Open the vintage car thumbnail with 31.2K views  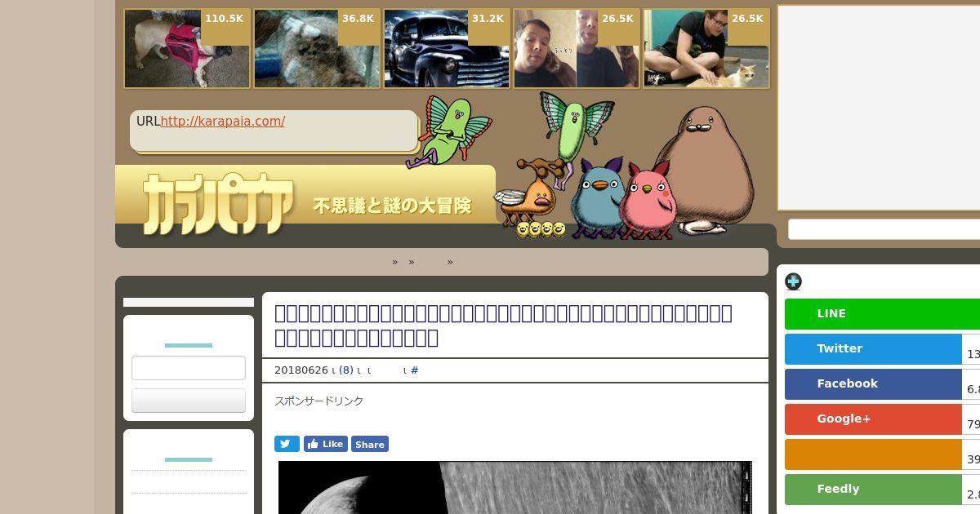tap(447, 49)
